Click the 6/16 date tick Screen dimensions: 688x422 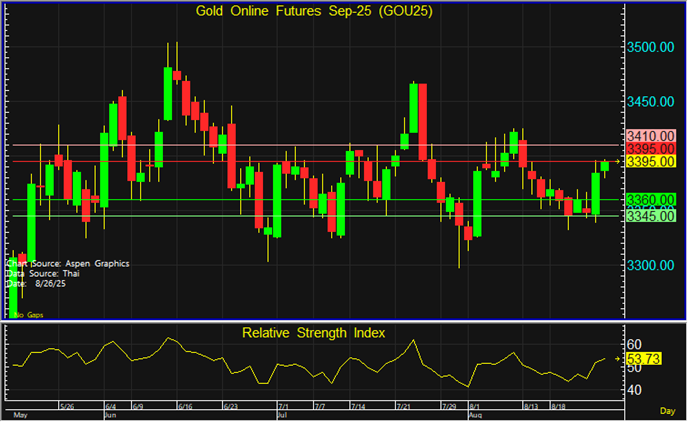click(183, 406)
